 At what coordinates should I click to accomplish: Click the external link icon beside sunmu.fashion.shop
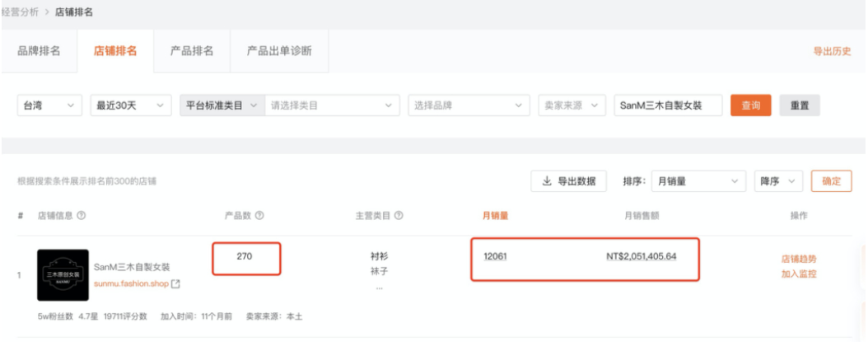tap(175, 284)
